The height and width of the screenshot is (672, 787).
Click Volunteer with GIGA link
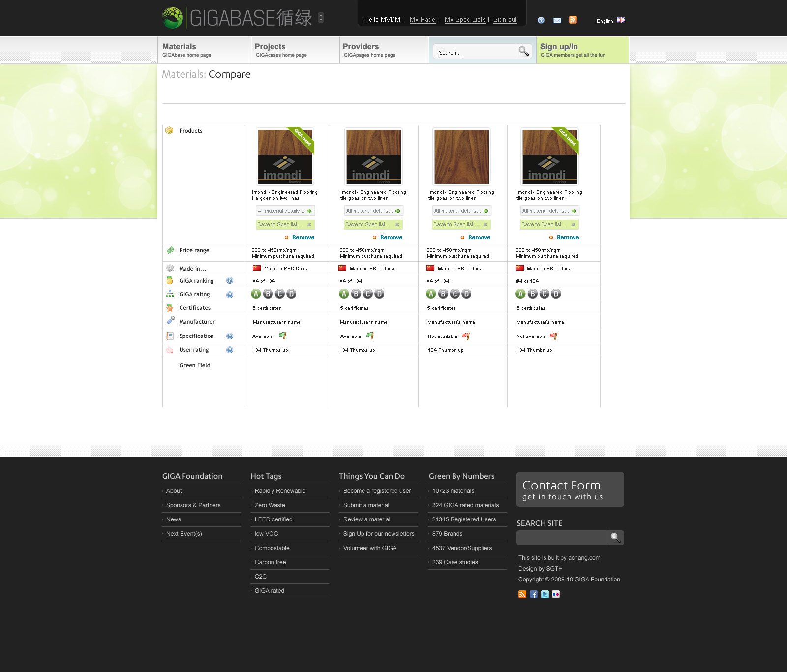370,548
